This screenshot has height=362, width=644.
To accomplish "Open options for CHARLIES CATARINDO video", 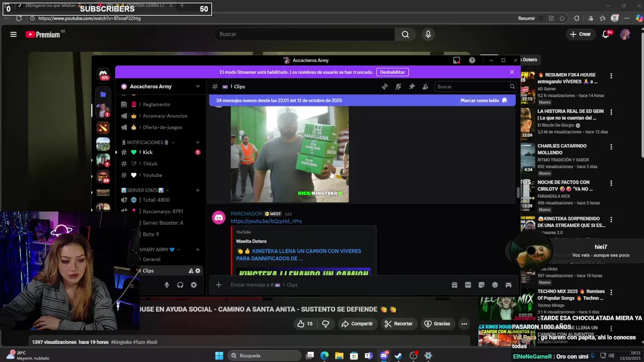I will coord(611,147).
